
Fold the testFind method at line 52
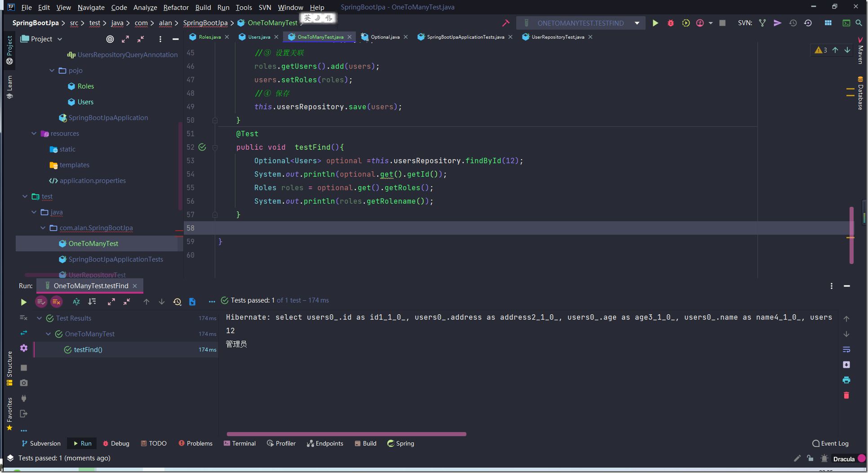coord(215,147)
